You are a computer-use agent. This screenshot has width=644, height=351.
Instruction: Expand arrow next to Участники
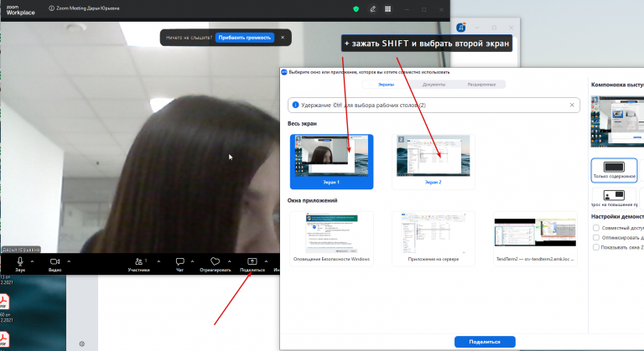tap(158, 261)
